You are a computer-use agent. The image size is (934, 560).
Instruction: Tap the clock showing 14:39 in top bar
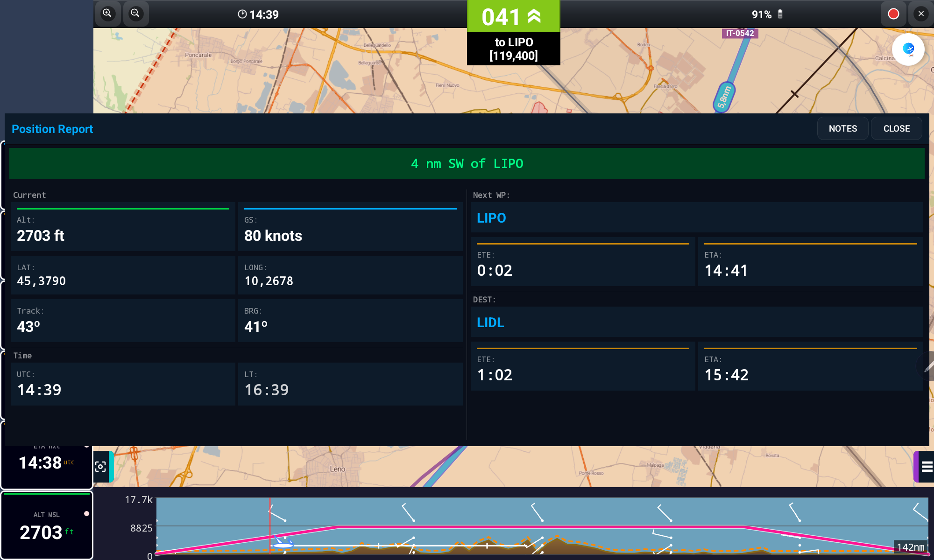coord(258,14)
